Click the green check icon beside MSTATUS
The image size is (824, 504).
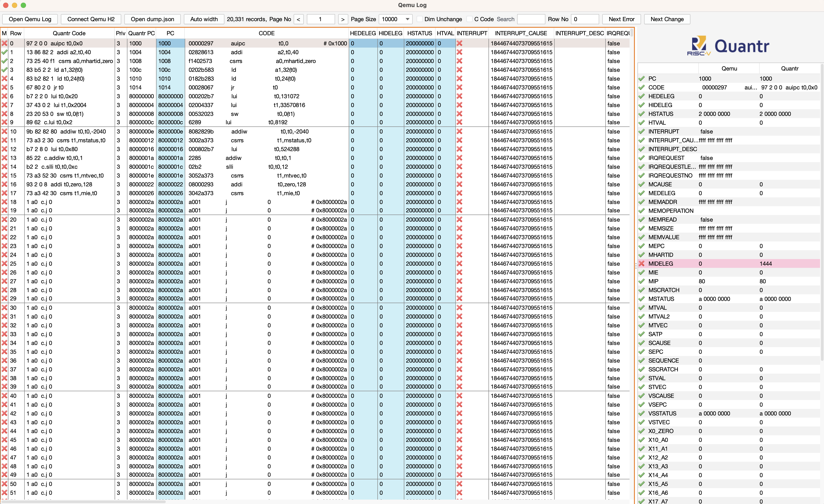[x=641, y=299]
